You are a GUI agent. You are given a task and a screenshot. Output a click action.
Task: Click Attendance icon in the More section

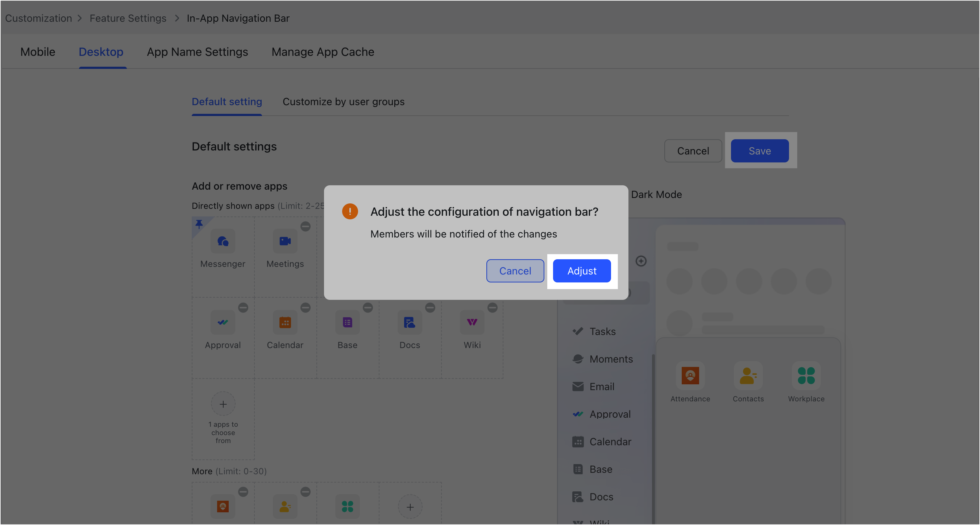click(x=223, y=506)
